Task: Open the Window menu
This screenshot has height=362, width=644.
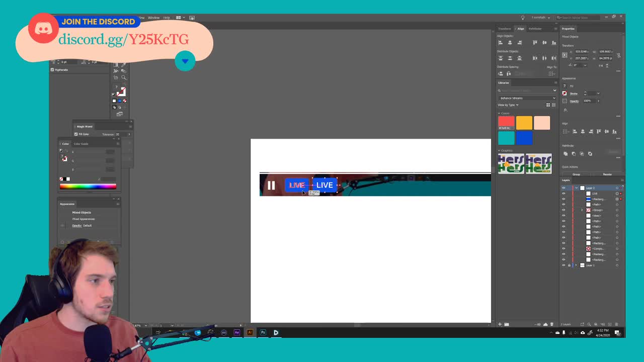Action: tap(153, 18)
